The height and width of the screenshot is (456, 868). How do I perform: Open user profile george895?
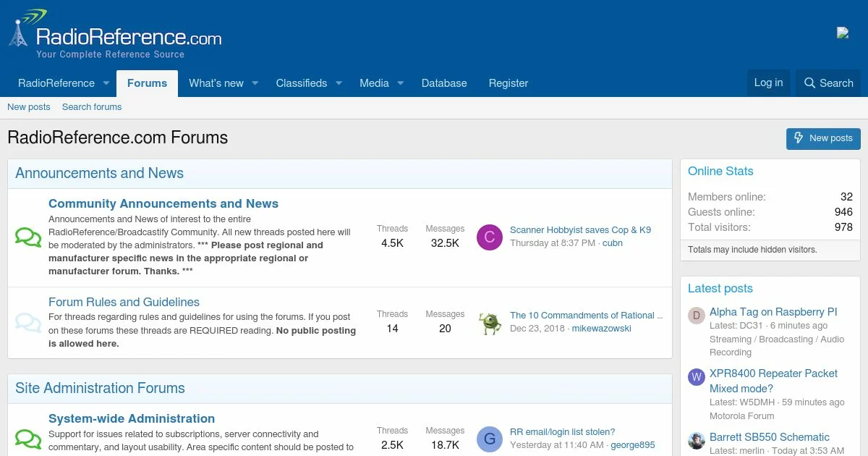[x=633, y=445]
